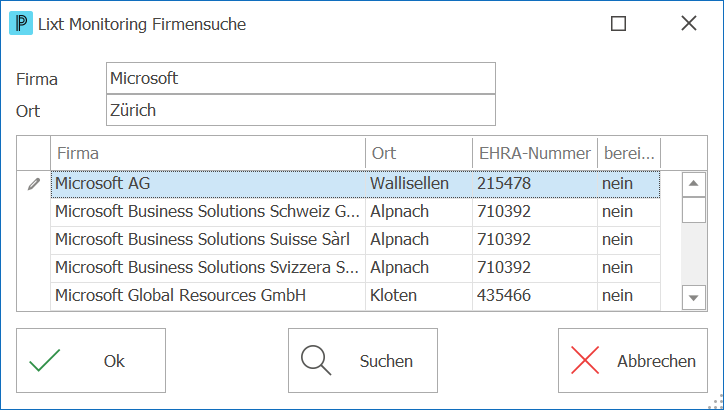Viewport: 724px width, 410px height.
Task: Sort by the Firma column header
Action: click(x=208, y=153)
